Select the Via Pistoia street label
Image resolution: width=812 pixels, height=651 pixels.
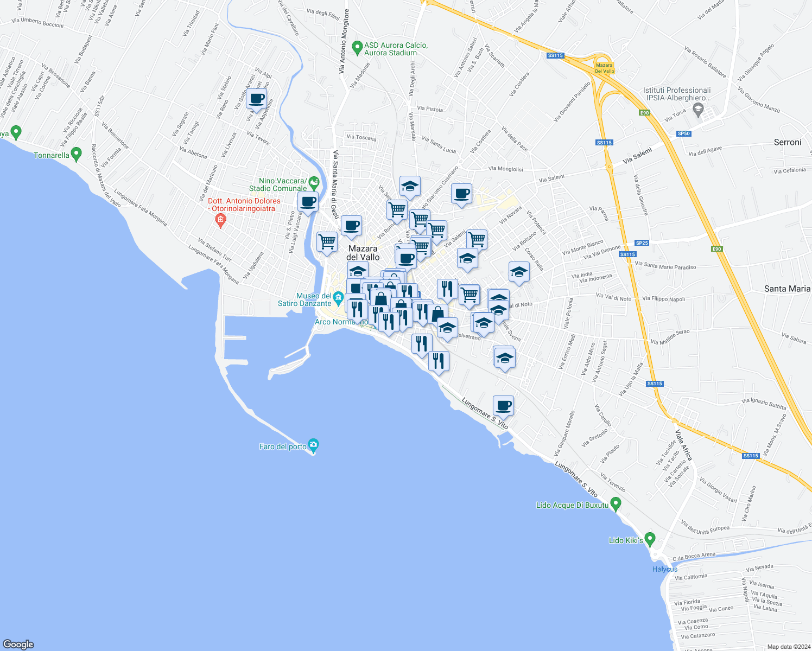[x=430, y=109]
